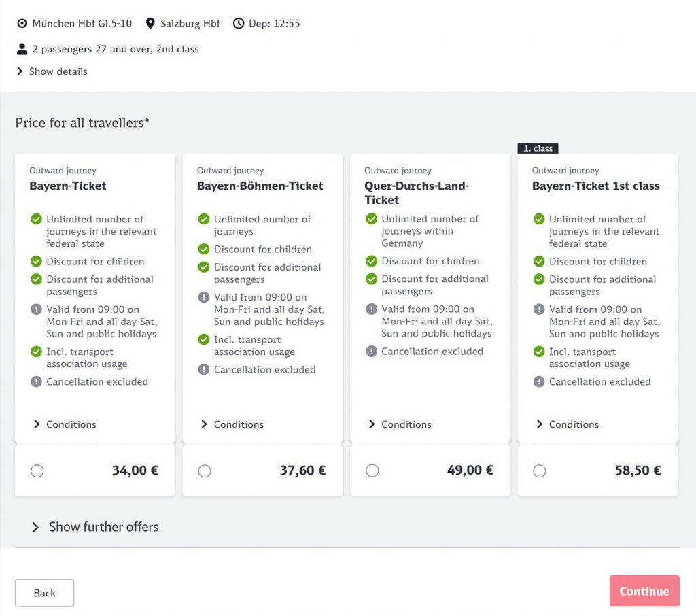Expand Conditions for Bayern-Ticket 1st class
Screen dimensions: 696x616
[568, 424]
